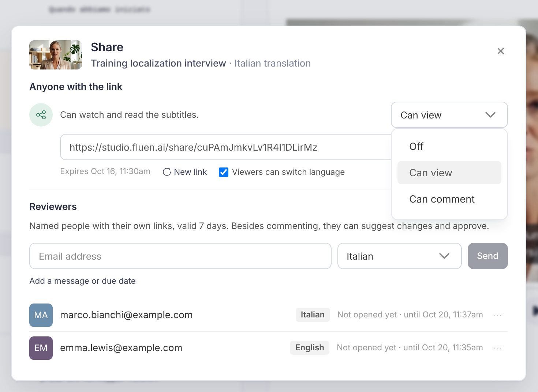Uncheck Viewers can switch language
This screenshot has height=392, width=538.
tap(223, 172)
